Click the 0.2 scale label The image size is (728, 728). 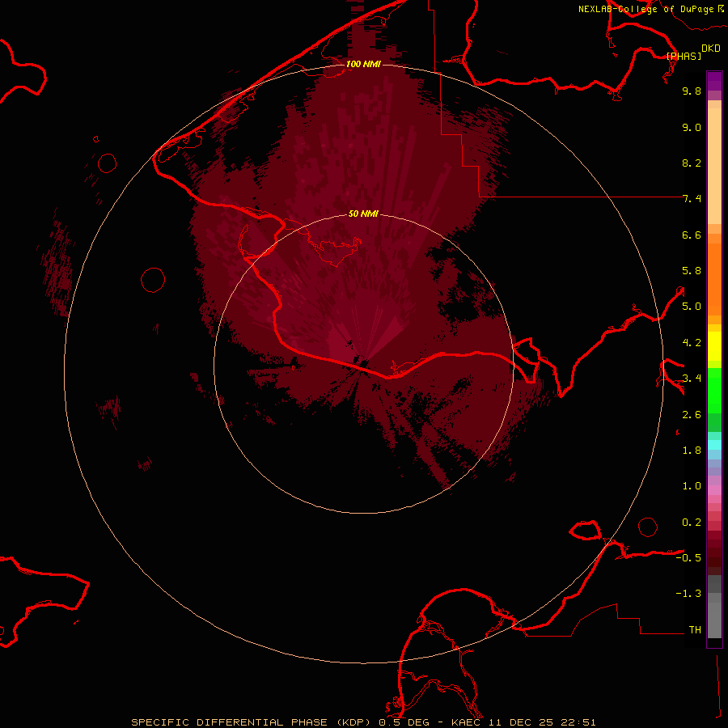point(692,523)
